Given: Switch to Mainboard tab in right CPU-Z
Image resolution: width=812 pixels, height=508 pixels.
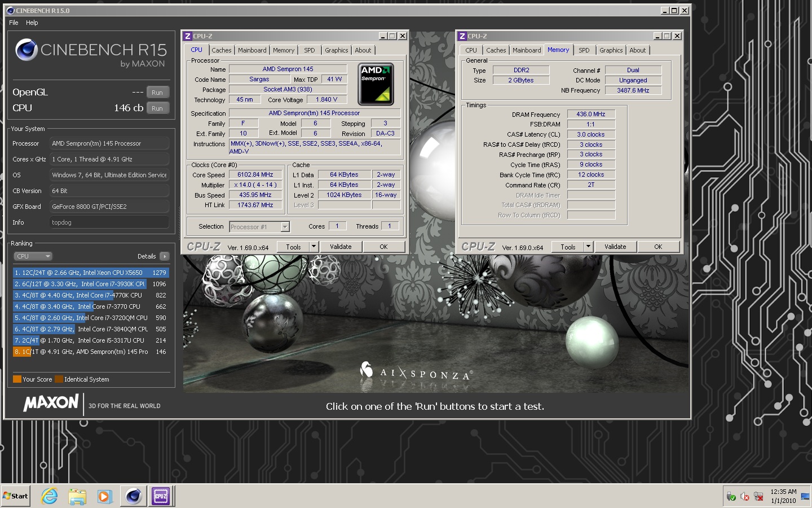Looking at the screenshot, I should (527, 50).
